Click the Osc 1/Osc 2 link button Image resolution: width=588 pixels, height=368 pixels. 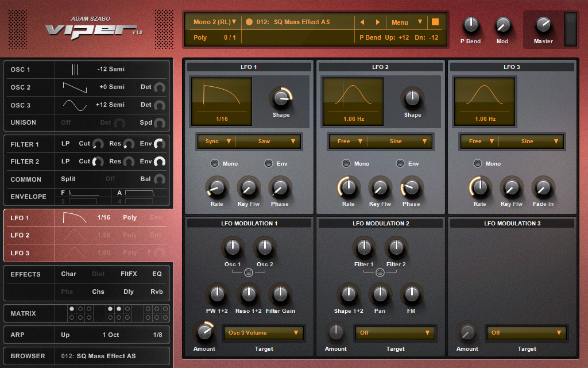point(248,273)
